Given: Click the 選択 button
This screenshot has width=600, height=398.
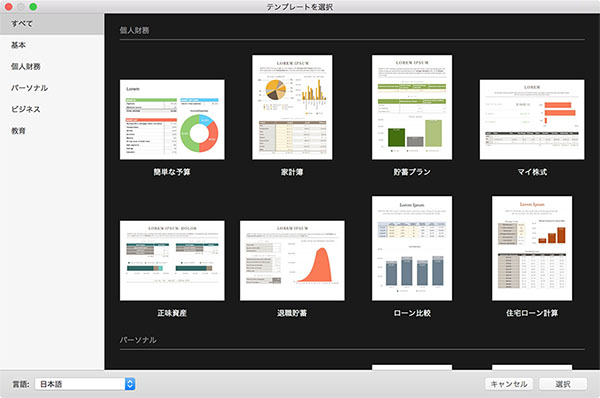Looking at the screenshot, I should point(563,384).
